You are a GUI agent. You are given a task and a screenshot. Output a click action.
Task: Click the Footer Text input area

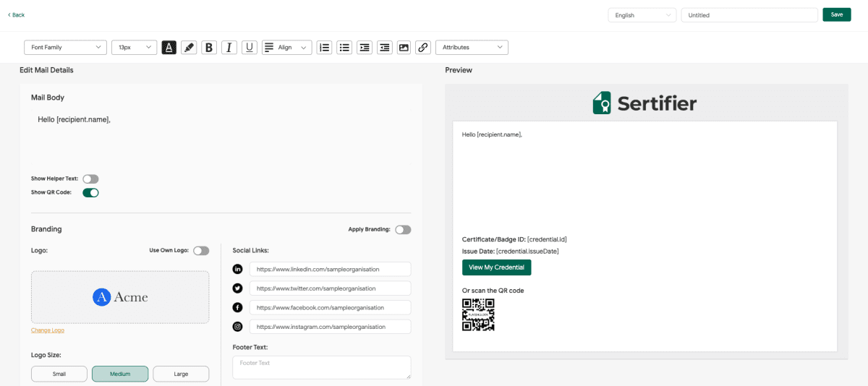321,367
